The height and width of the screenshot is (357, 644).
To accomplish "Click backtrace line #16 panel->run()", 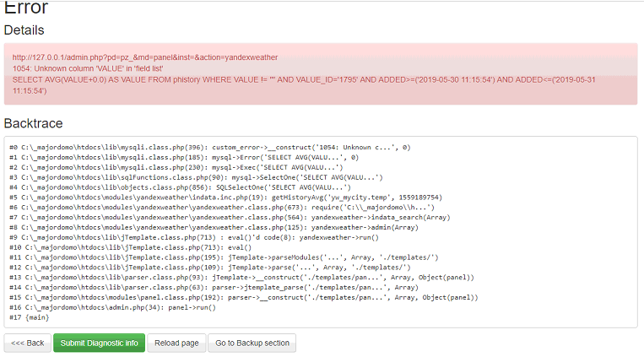I will (112, 308).
